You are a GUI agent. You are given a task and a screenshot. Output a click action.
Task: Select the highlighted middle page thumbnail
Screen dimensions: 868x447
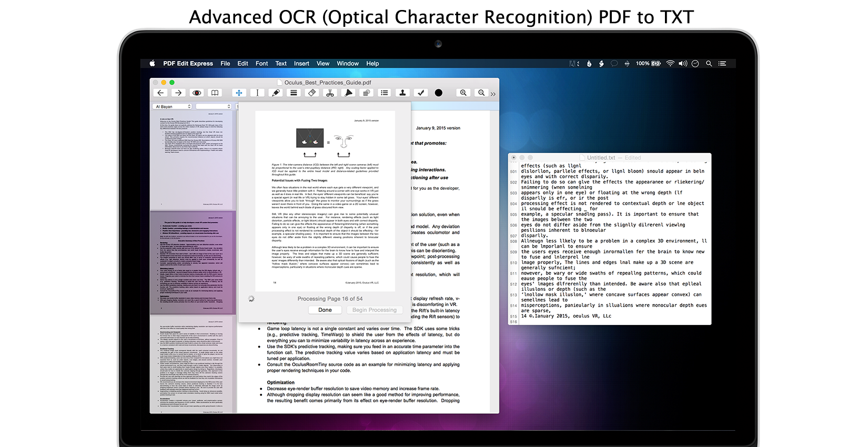[193, 263]
